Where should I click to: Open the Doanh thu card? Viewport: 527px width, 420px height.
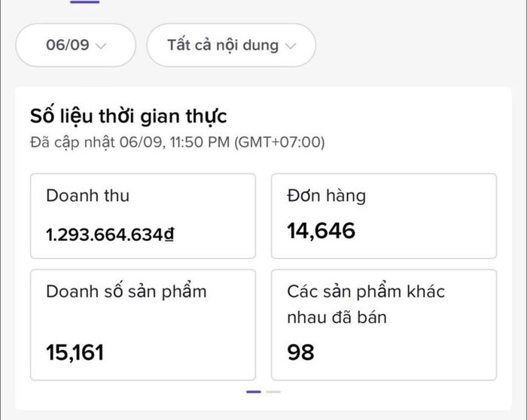tap(143, 216)
